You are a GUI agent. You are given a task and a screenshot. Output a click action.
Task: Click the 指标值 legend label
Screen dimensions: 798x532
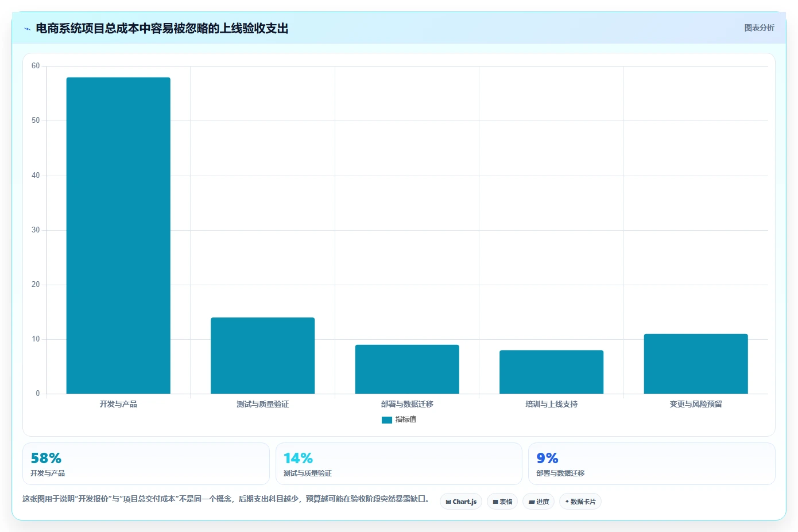pos(406,420)
